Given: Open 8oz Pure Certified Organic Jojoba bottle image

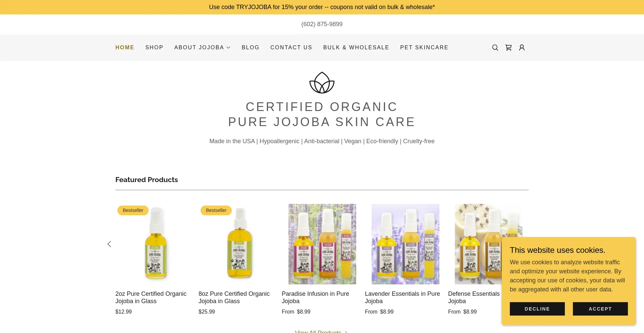Looking at the screenshot, I should pyautogui.click(x=239, y=244).
